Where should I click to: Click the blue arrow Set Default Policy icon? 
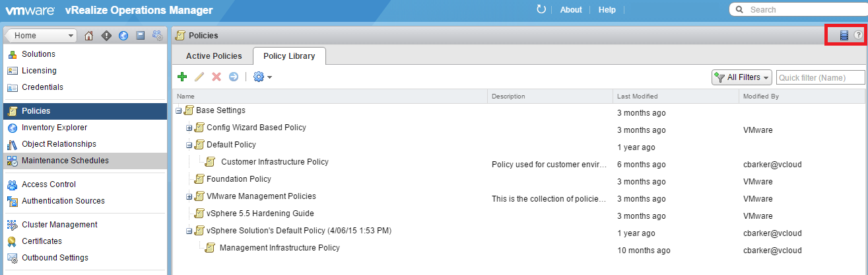click(234, 77)
